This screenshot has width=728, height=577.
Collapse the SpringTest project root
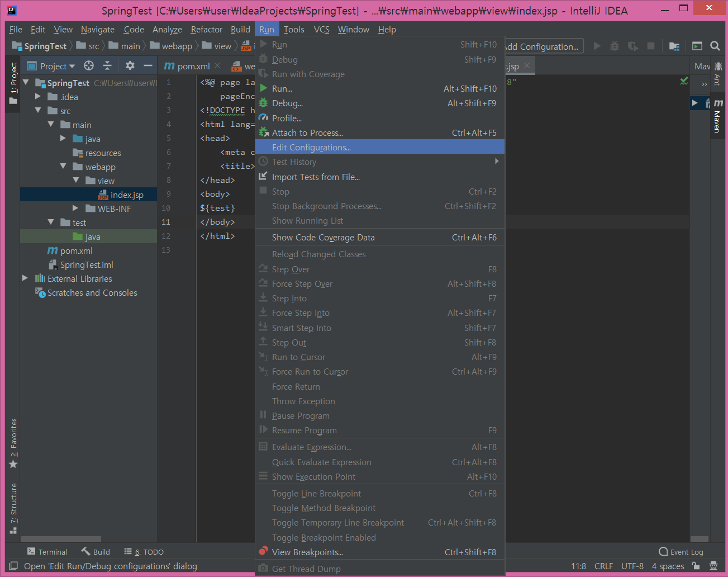(x=25, y=83)
